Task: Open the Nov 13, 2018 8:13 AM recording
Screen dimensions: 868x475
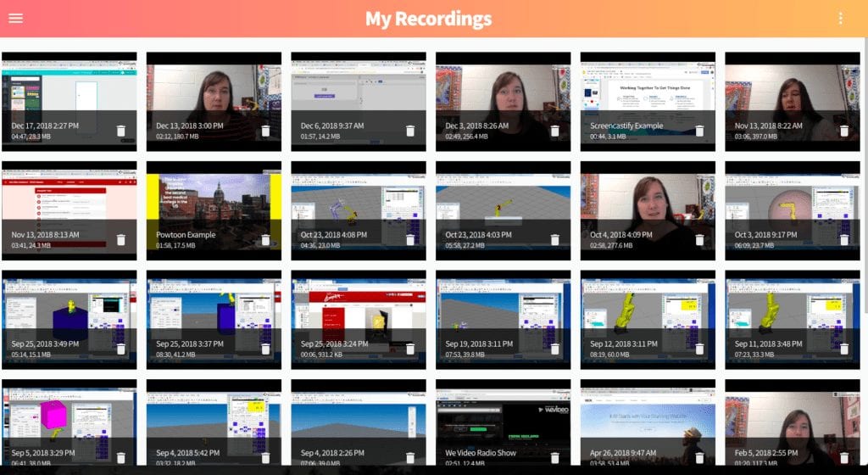Action: [x=70, y=210]
